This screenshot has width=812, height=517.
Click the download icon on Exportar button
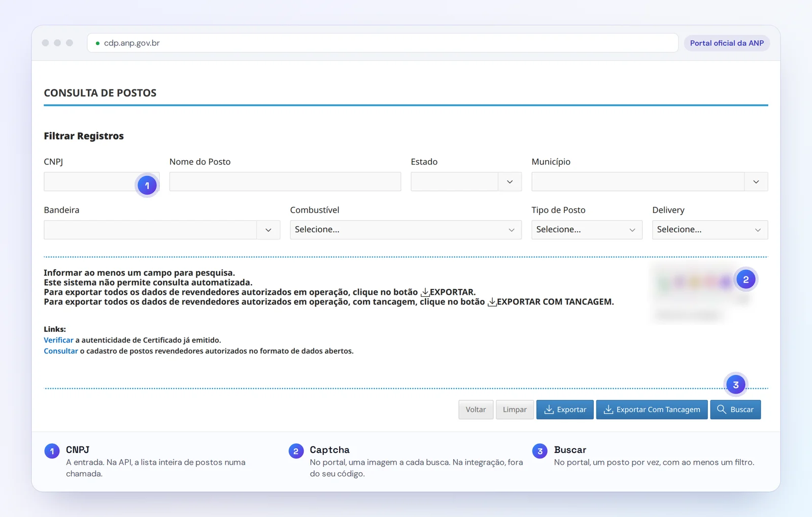(x=549, y=409)
